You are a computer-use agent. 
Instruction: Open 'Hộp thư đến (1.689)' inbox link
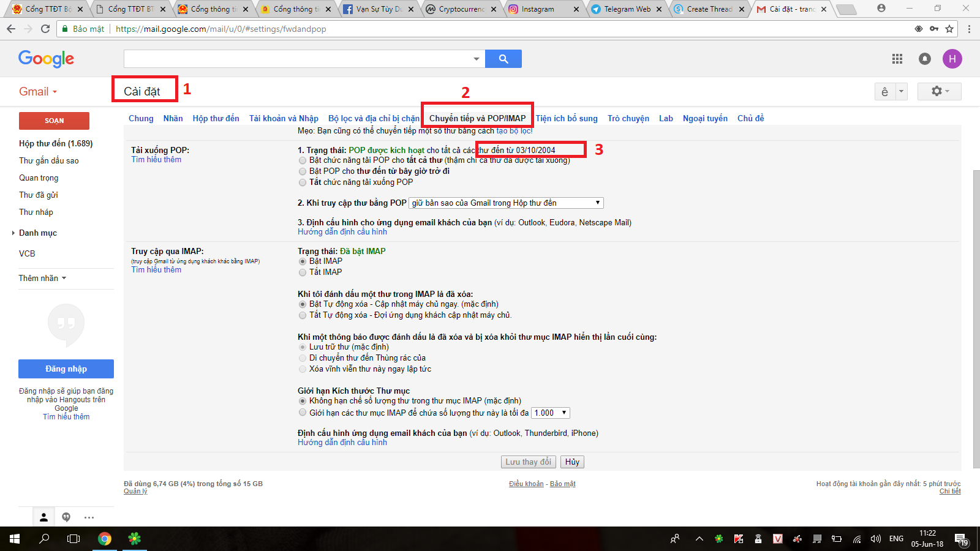click(56, 143)
